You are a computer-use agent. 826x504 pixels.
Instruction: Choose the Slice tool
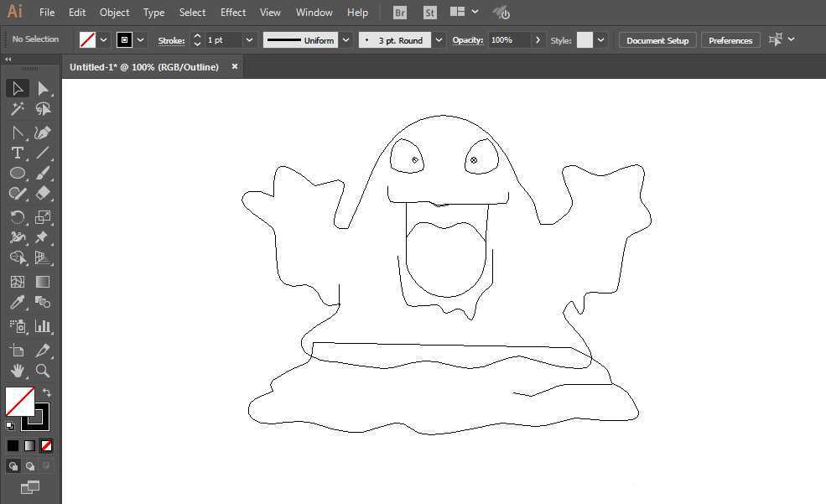pos(44,351)
